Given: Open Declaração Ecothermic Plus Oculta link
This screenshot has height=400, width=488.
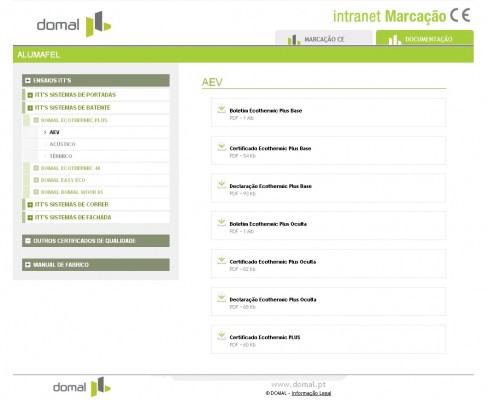Looking at the screenshot, I should [x=273, y=299].
